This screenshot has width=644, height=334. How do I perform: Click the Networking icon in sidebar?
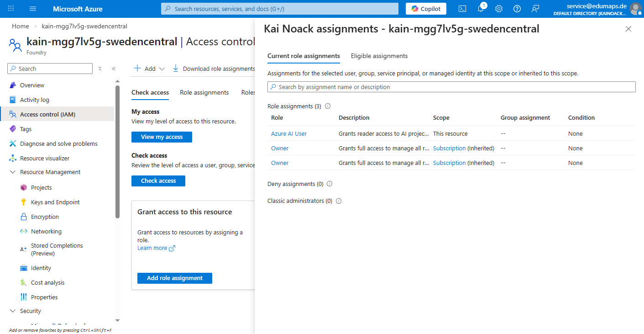coord(24,231)
